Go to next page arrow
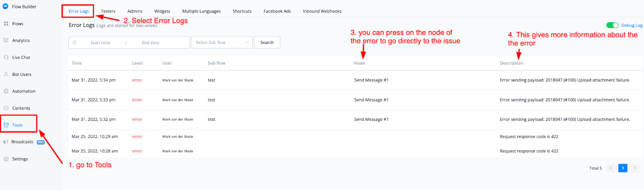 coord(635,168)
